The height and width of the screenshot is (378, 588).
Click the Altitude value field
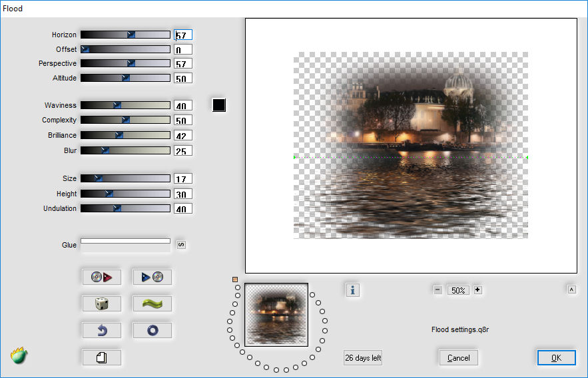coord(183,78)
